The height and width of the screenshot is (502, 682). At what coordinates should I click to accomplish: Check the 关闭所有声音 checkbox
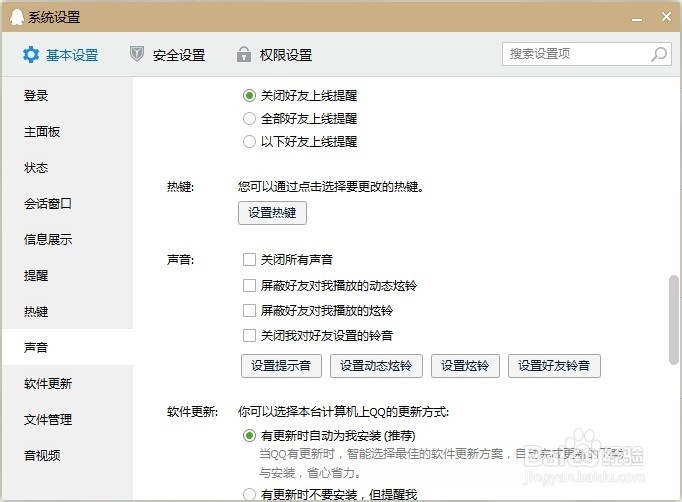coord(249,260)
